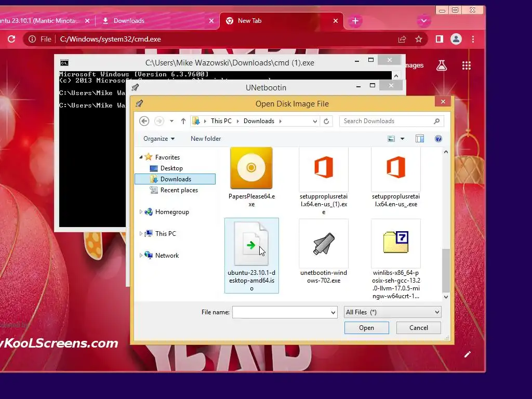The image size is (532, 399).
Task: Click the browser address bar URL
Action: pos(110,39)
